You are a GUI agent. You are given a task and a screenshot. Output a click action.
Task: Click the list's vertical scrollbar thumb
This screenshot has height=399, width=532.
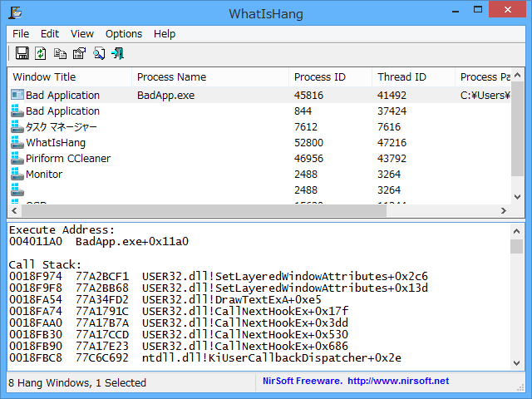pyautogui.click(x=517, y=129)
